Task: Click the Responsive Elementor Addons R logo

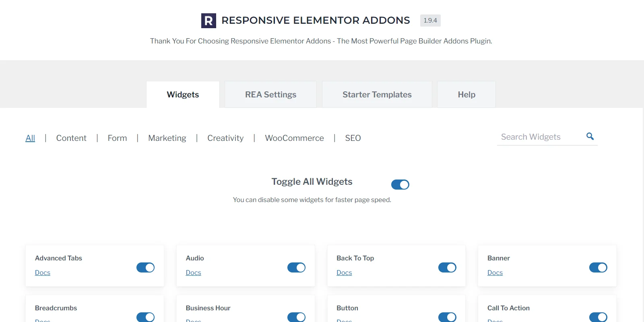Action: [208, 21]
